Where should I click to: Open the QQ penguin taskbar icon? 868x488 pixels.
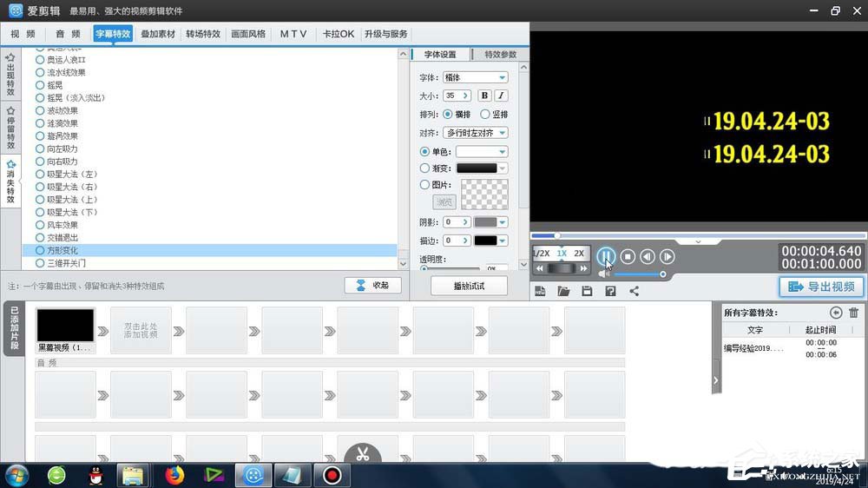95,475
